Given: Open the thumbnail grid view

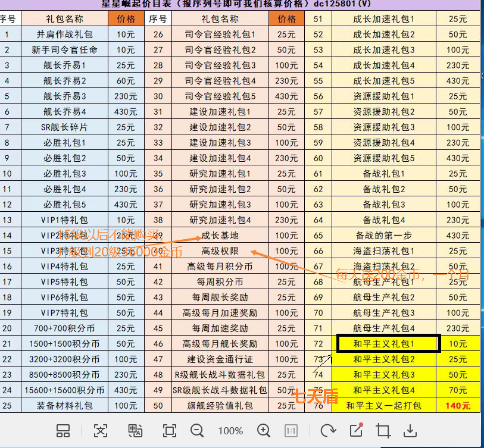Looking at the screenshot, I should pos(63,431).
